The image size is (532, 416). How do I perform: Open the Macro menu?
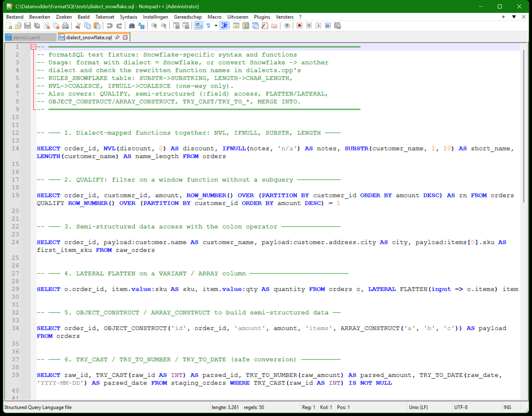(x=214, y=17)
